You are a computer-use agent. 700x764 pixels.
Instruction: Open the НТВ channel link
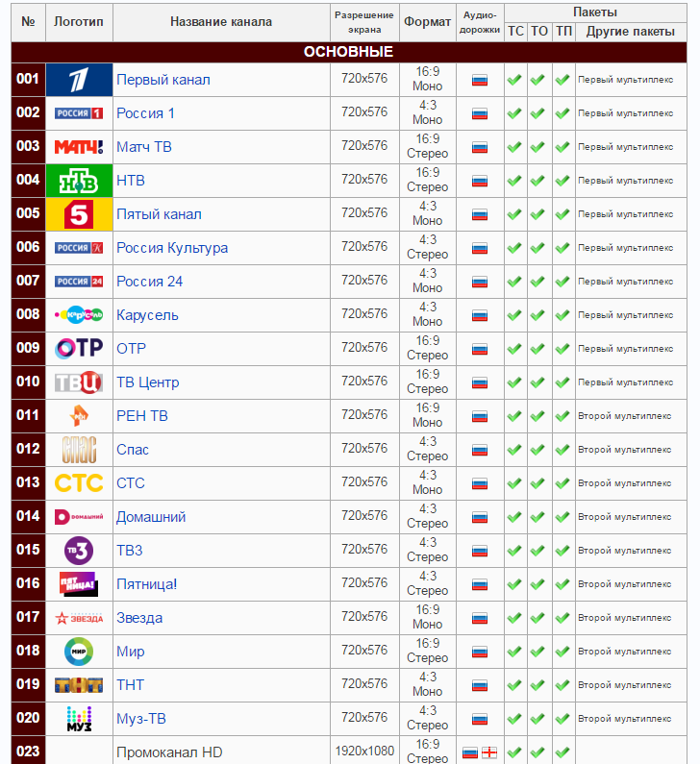131,181
